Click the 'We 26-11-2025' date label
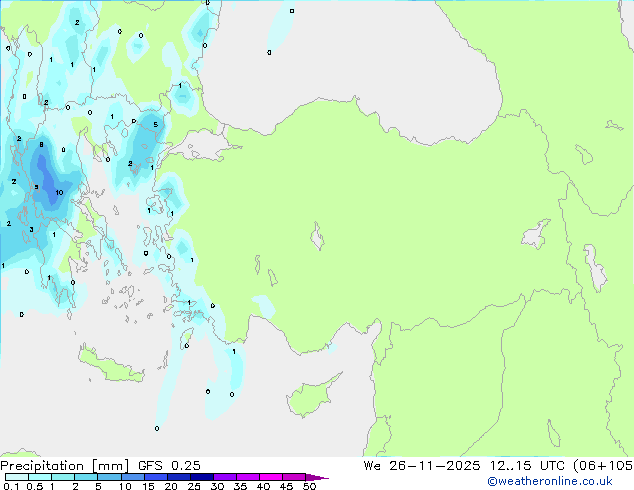Image resolution: width=634 pixels, height=490 pixels. coord(422,466)
